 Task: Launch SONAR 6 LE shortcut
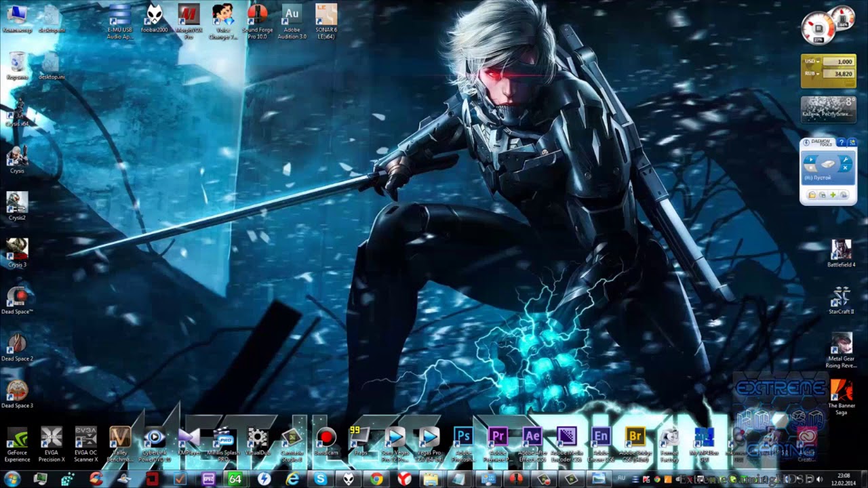pyautogui.click(x=326, y=20)
